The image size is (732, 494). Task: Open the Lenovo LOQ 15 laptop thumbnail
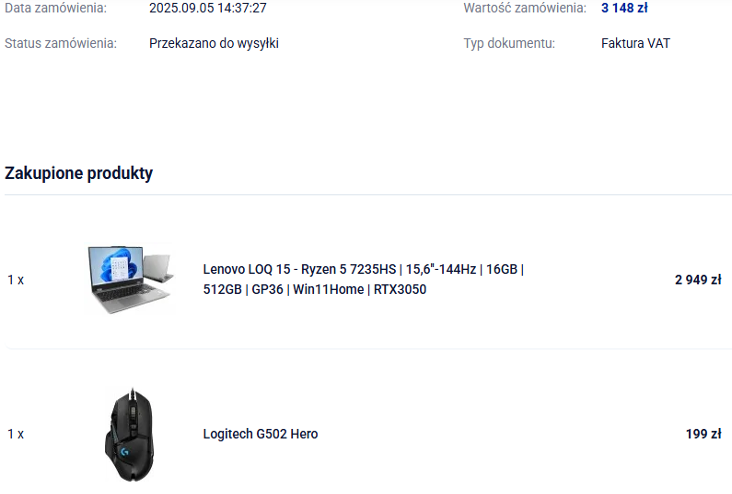pyautogui.click(x=131, y=279)
